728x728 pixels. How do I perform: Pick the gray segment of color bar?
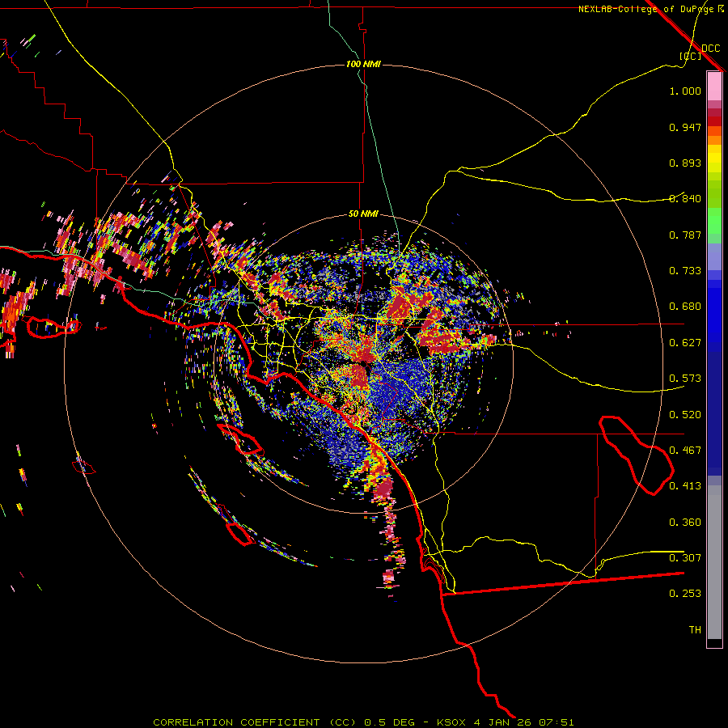coord(714,562)
